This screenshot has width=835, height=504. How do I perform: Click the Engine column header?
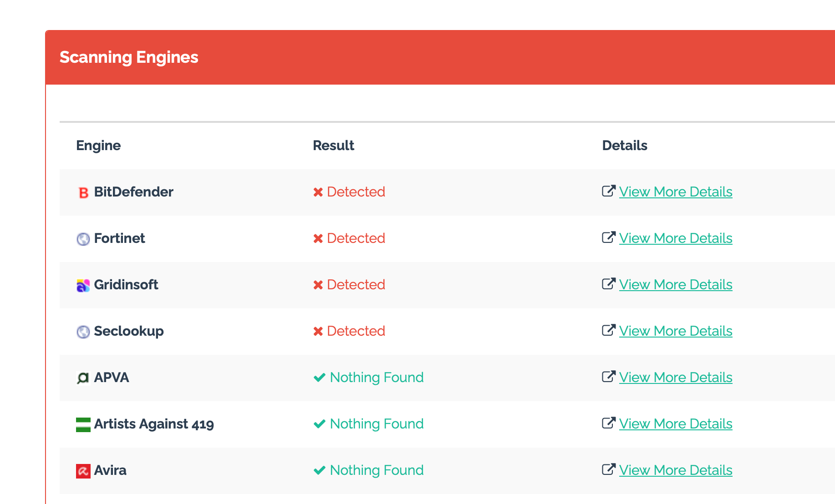[x=98, y=146]
